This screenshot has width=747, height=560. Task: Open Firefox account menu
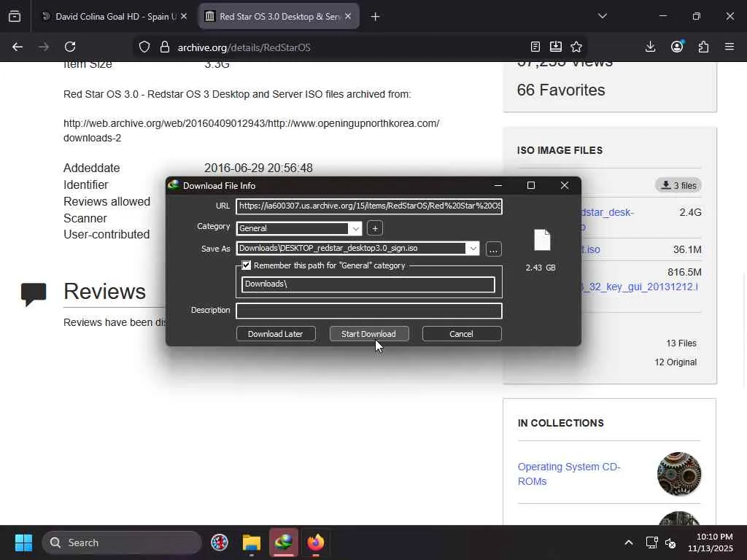(677, 47)
